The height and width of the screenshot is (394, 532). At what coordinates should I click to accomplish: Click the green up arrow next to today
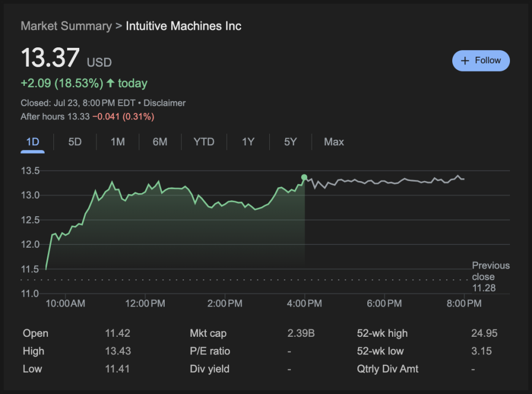click(110, 83)
